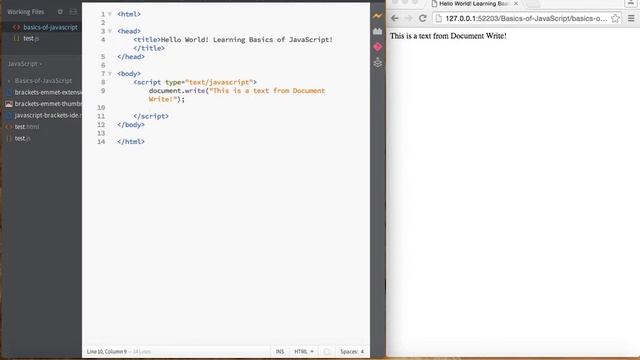Toggle the INS insert mode indicator
The height and width of the screenshot is (360, 640).
(280, 351)
